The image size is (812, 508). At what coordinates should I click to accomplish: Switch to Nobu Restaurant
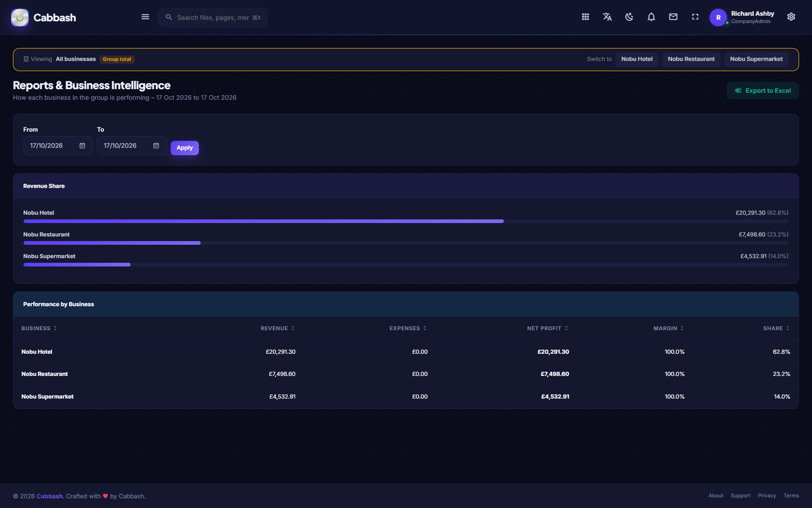click(691, 59)
